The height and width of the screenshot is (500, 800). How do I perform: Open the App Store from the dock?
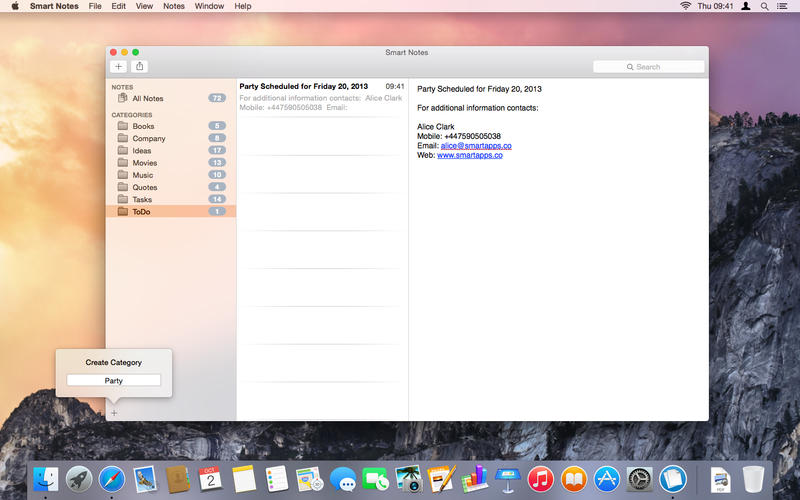[x=607, y=480]
